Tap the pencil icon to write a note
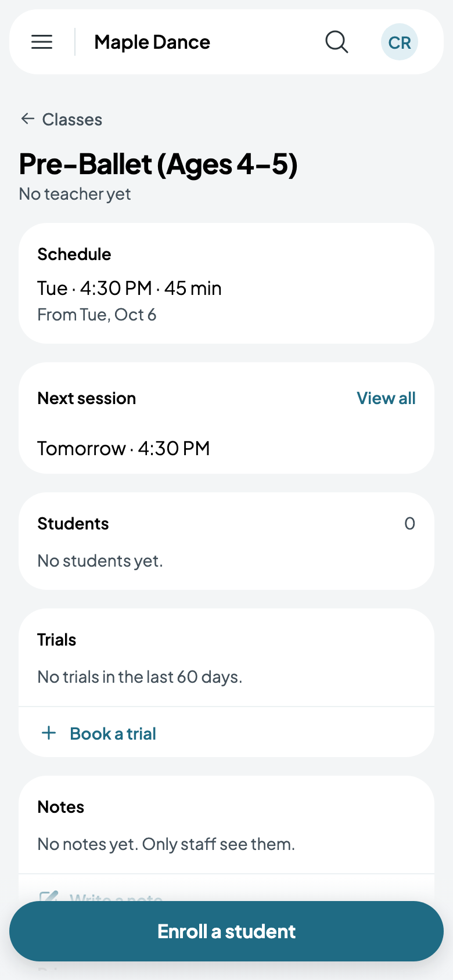Screen dimensions: 453x980 (x=49, y=896)
